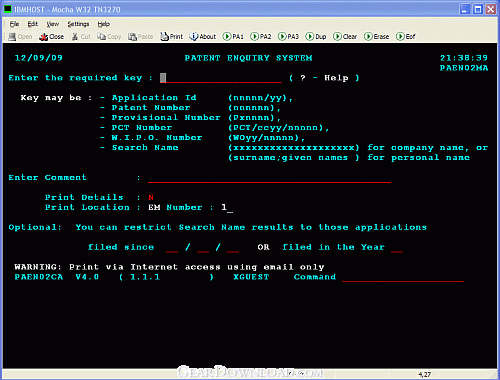This screenshot has height=380, width=500.
Task: Click the filed since year field
Action: [233, 247]
